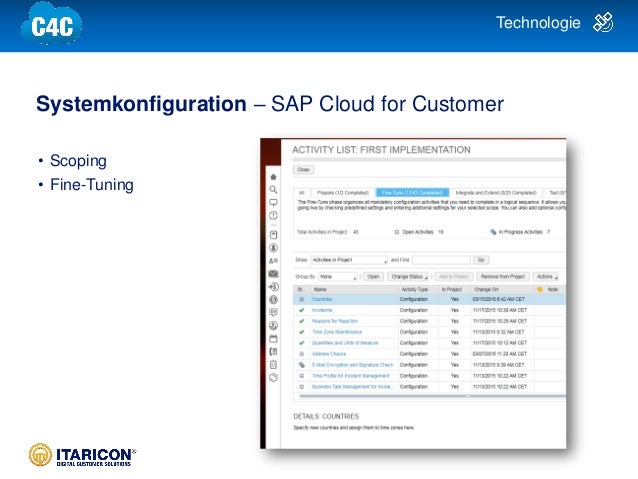The height and width of the screenshot is (479, 638).
Task: Expand the Change Status menu button
Action: pyautogui.click(x=409, y=277)
